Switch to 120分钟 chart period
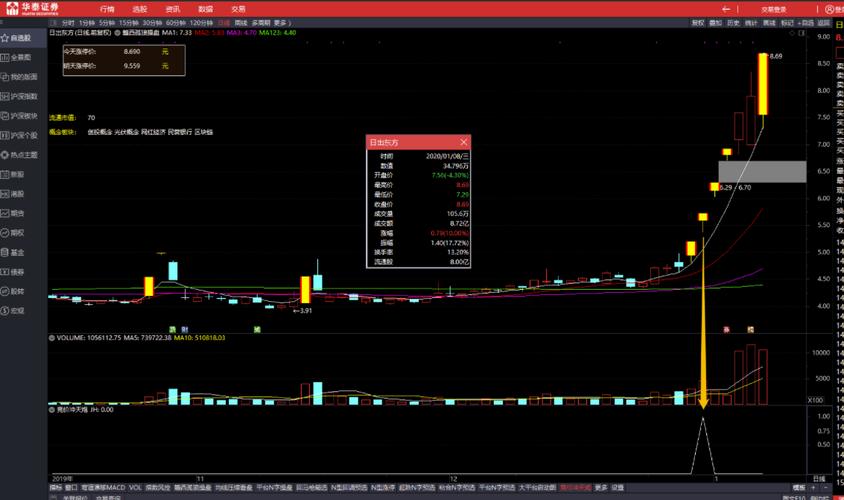 tap(202, 23)
